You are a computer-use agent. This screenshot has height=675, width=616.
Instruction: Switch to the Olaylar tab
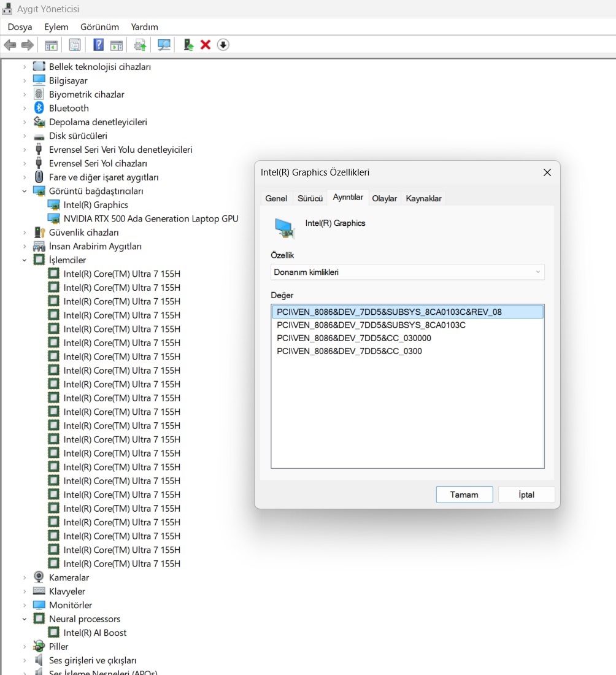385,198
